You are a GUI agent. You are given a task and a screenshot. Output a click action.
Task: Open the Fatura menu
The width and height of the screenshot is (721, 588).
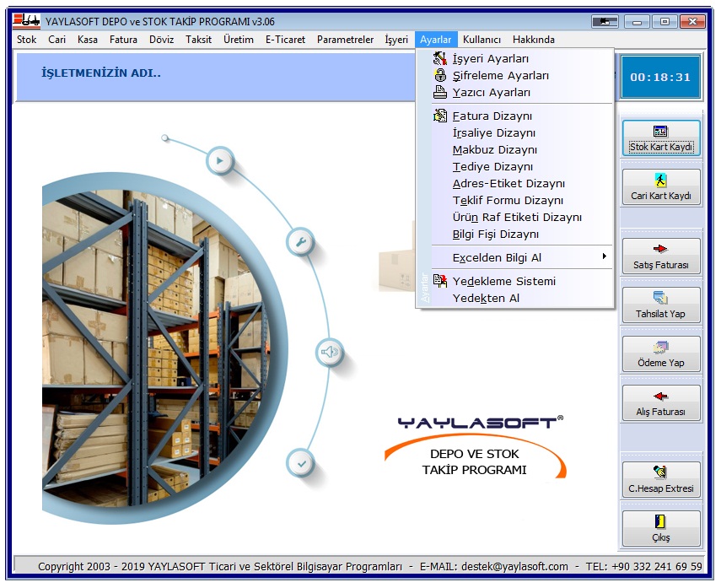(x=123, y=40)
